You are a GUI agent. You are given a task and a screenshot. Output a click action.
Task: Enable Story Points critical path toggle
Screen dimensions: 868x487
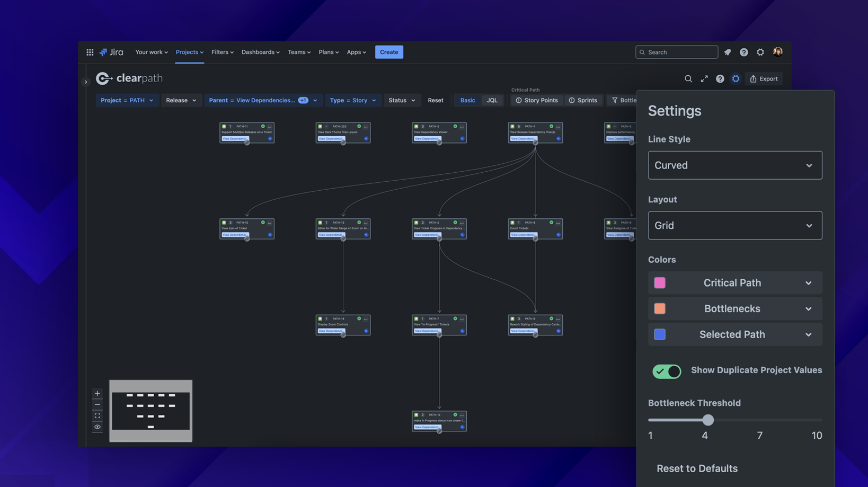tap(536, 100)
